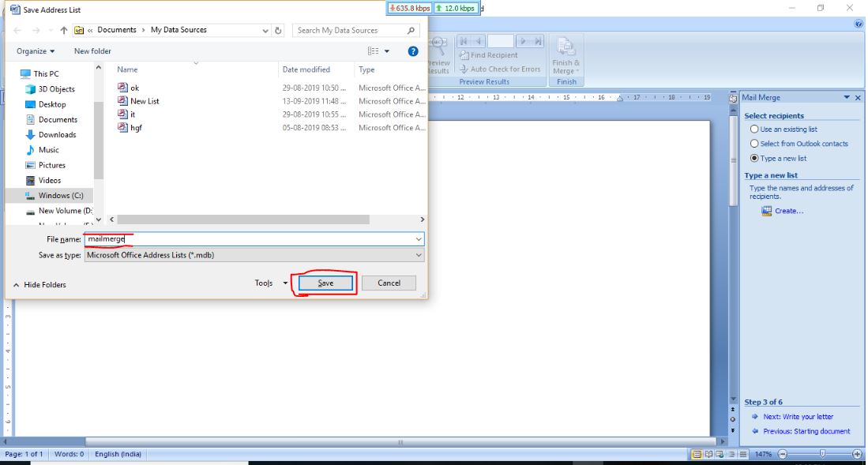Screen dimensions: 868x465
Task: Open the Finish & Merge tool
Action: pyautogui.click(x=566, y=55)
